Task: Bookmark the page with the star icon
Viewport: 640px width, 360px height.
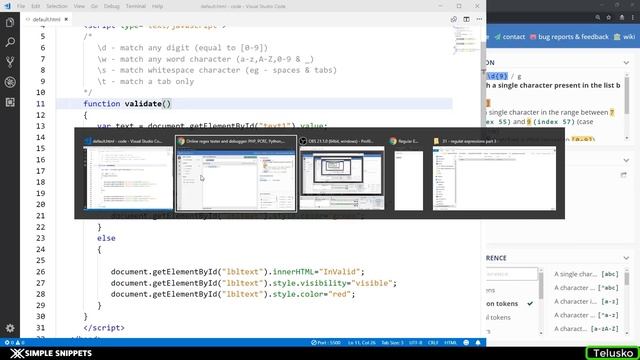Action: tap(609, 18)
